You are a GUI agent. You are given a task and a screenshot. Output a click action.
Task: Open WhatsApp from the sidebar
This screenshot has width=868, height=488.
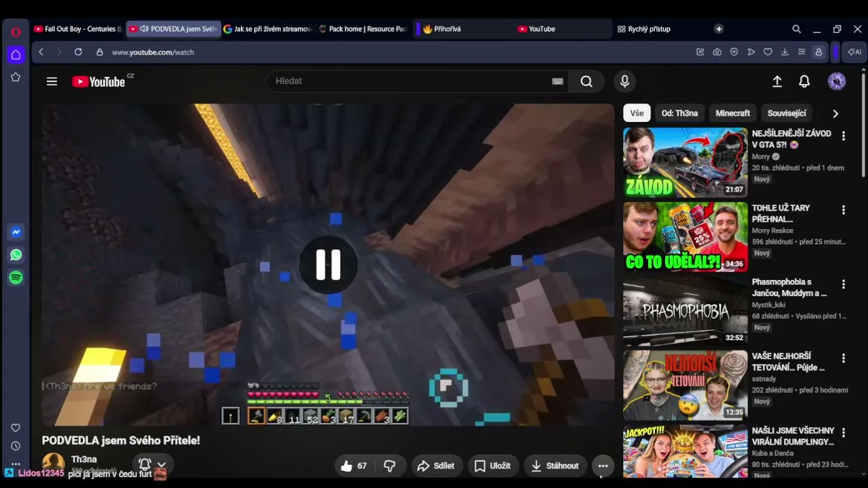(16, 255)
